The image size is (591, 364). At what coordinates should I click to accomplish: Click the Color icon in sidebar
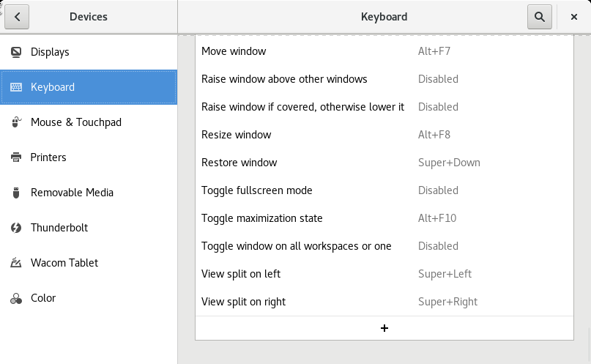[x=16, y=298]
